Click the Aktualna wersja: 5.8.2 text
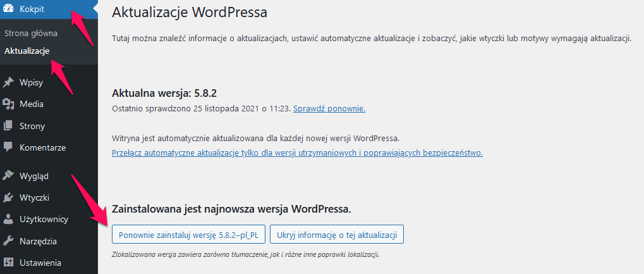 [164, 94]
